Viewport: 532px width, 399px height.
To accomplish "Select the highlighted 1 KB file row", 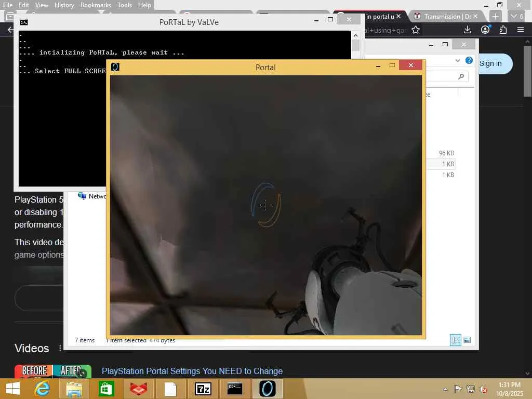I will (x=441, y=164).
